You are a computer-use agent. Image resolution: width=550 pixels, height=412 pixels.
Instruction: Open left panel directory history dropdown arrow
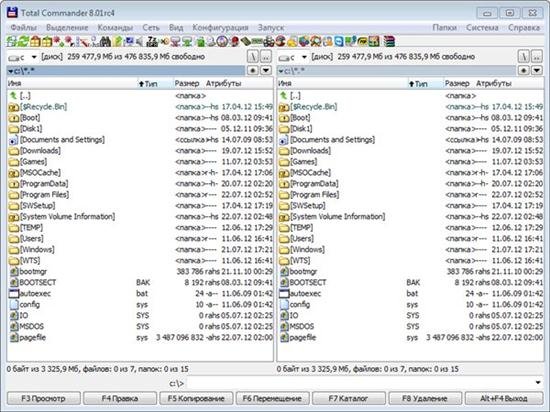(x=266, y=70)
